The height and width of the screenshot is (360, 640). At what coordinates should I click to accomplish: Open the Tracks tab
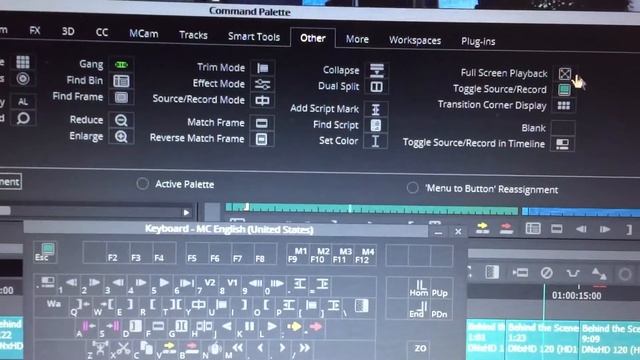click(x=193, y=35)
